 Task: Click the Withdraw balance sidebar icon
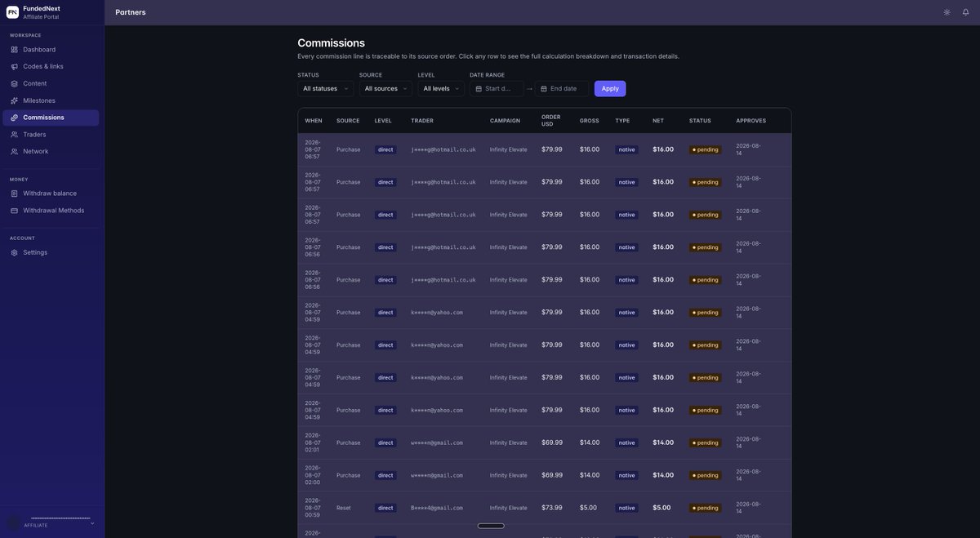[x=15, y=193]
